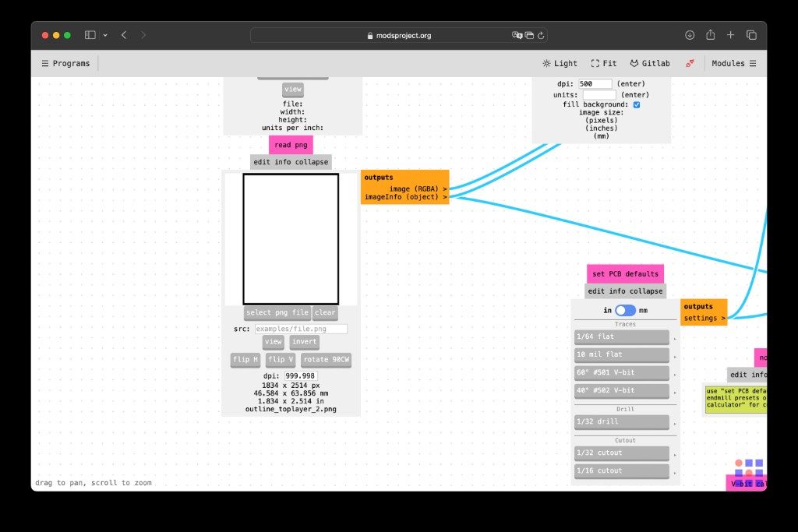Click the rotate 90CW button
798x532 pixels.
(x=327, y=360)
